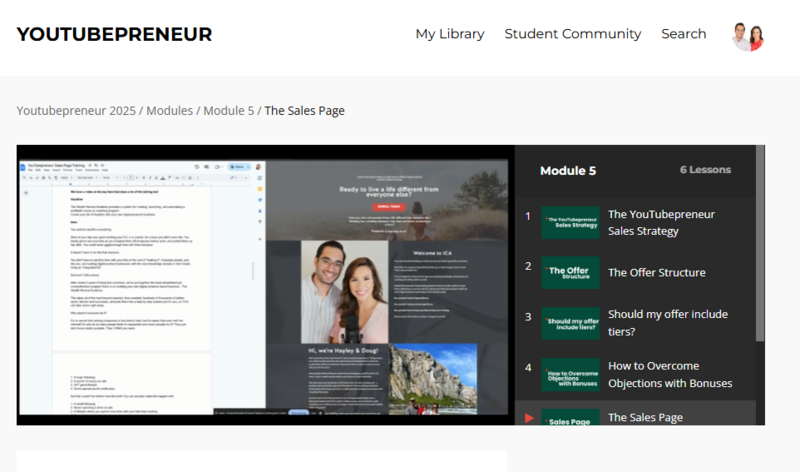Image resolution: width=800 pixels, height=472 pixels.
Task: Open Search in the top navigation
Action: pyautogui.click(x=684, y=34)
